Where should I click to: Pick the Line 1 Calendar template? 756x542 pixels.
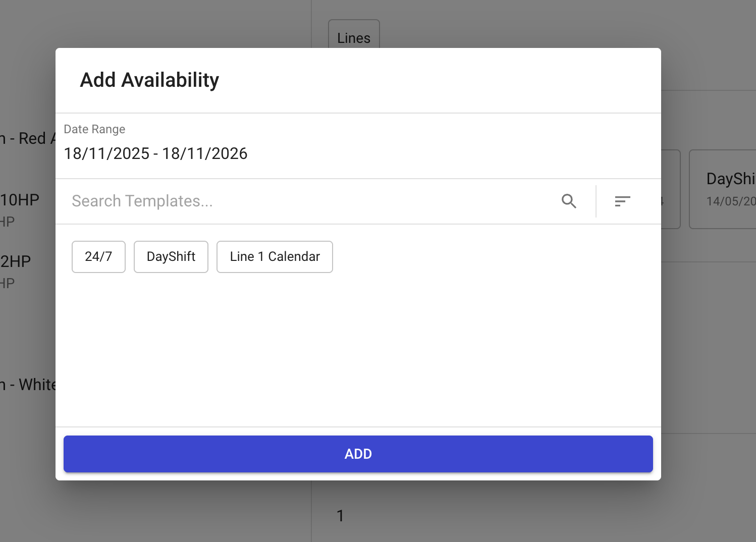pos(275,257)
